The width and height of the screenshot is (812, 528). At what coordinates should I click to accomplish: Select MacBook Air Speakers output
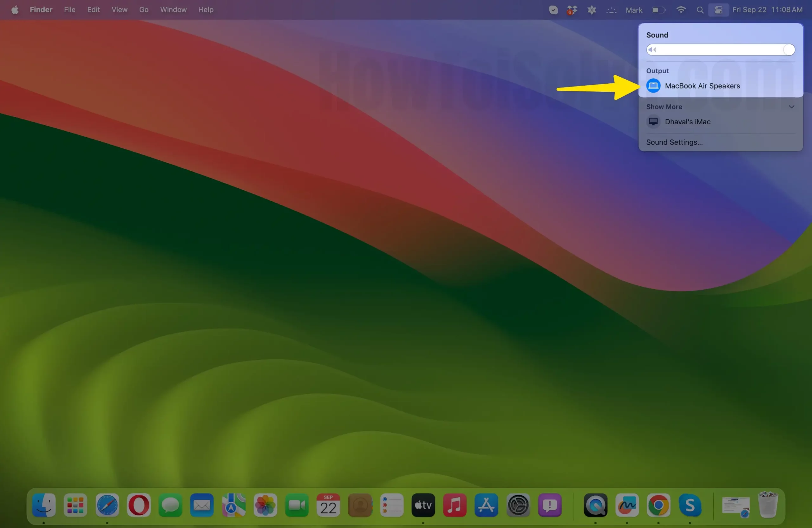[x=720, y=86]
